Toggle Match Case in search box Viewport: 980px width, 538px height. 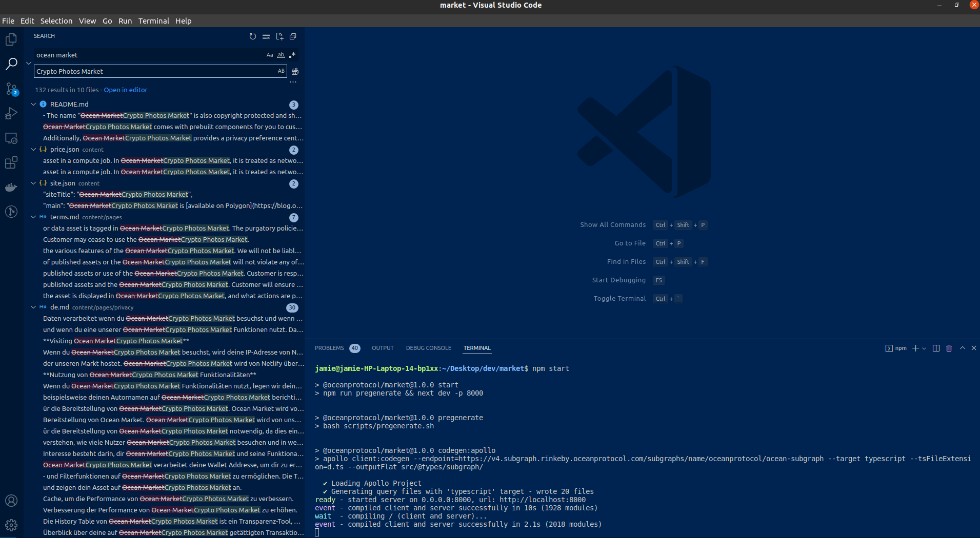coord(270,55)
